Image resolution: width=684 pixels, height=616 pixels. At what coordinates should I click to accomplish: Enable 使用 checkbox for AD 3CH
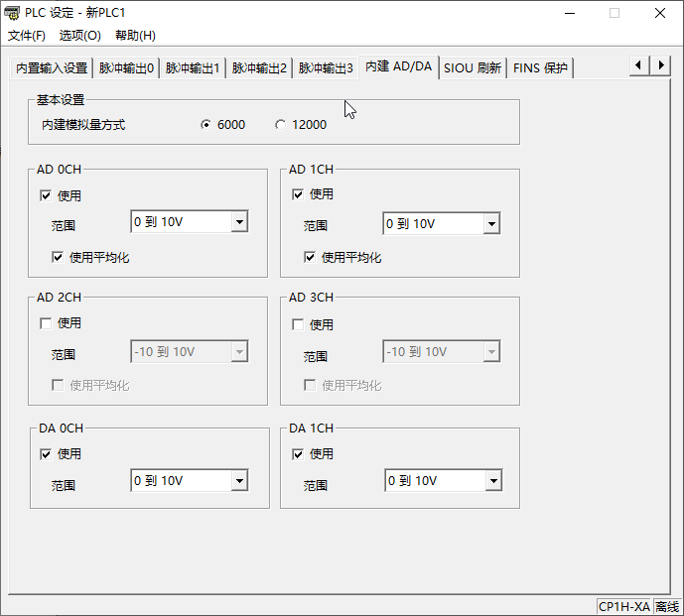(x=298, y=324)
